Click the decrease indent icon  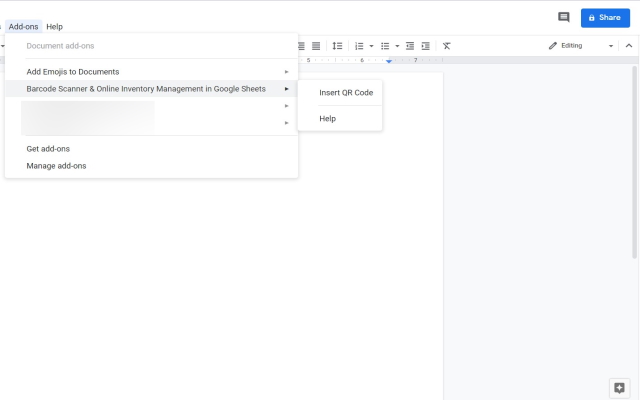[x=410, y=46]
